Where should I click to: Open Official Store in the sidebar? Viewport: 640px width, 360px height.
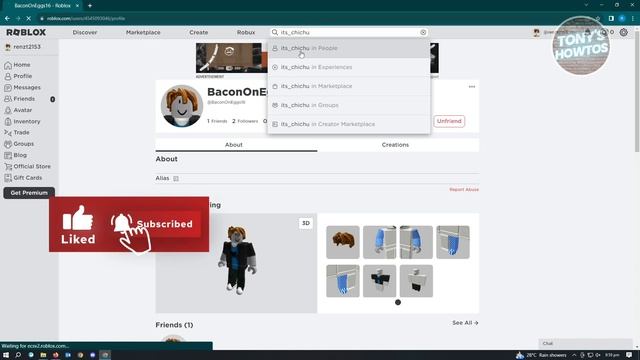pos(27,167)
